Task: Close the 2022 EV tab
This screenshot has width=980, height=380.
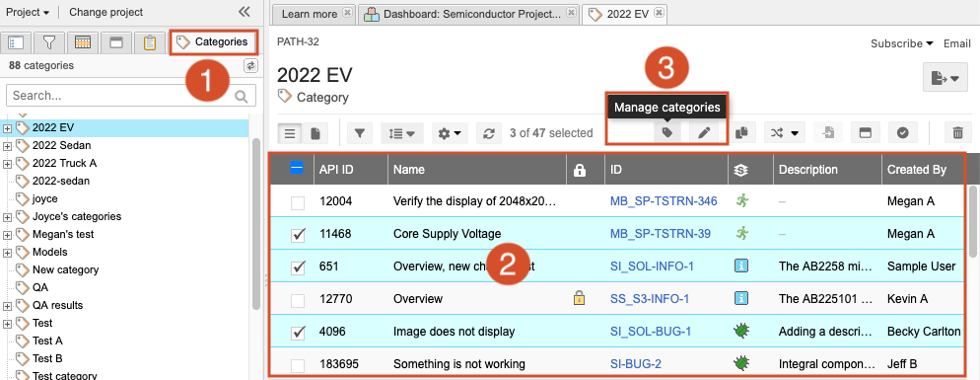Action: pos(659,13)
